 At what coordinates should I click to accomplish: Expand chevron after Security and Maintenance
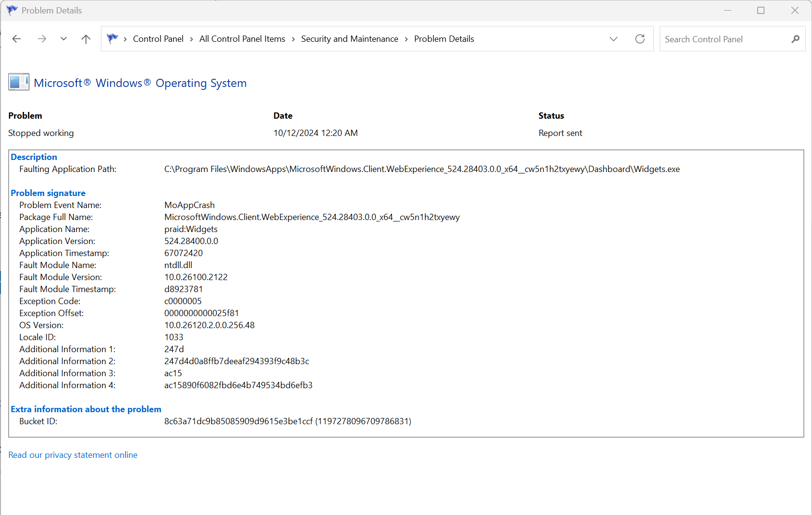(406, 39)
